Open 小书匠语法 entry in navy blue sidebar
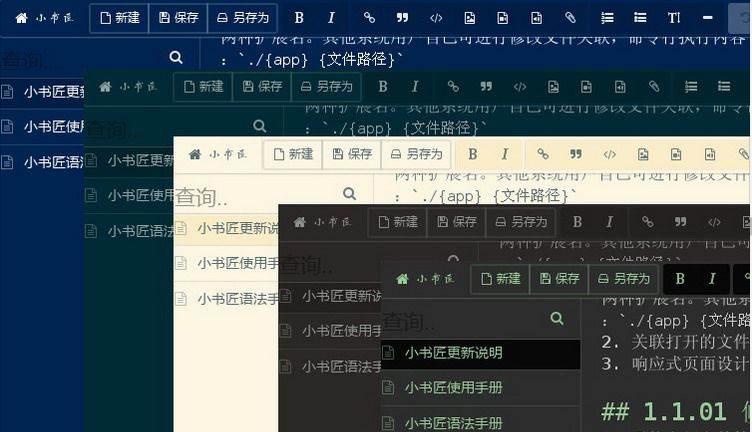 [42, 162]
